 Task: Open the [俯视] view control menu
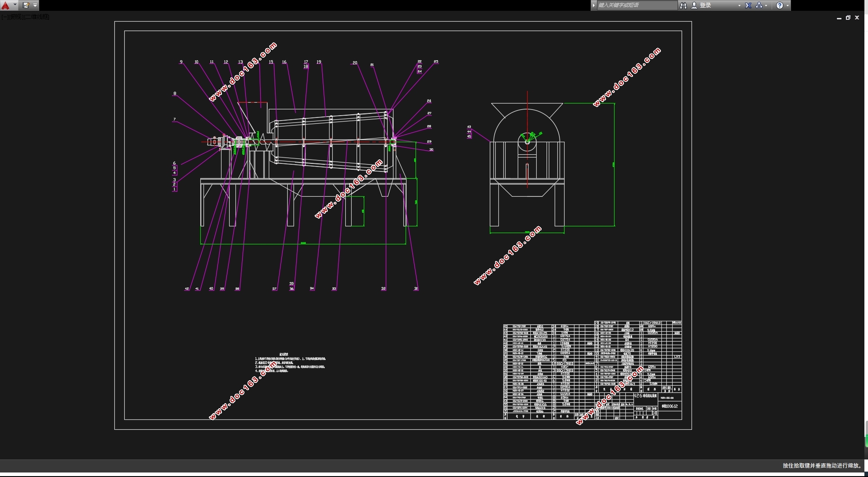[x=16, y=17]
